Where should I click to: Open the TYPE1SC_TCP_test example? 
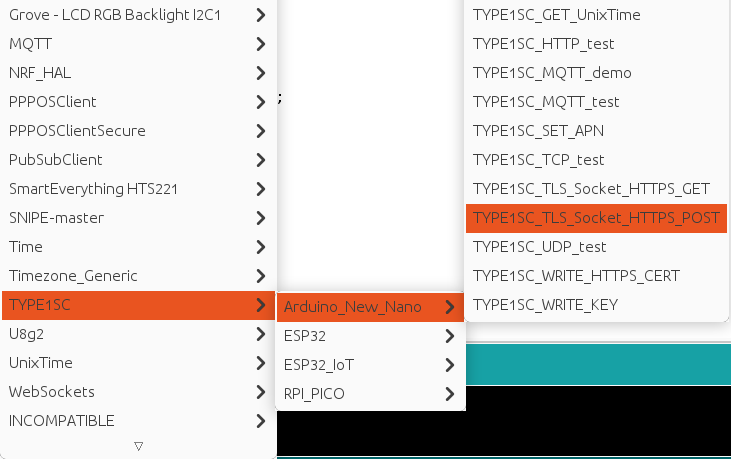pyautogui.click(x=596, y=160)
